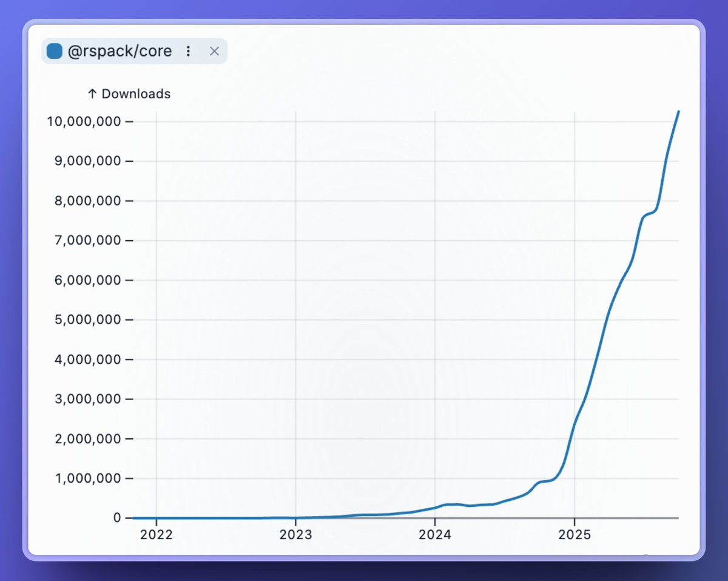The height and width of the screenshot is (581, 728).
Task: Click the blue color swatch in the package chip
Action: [x=54, y=51]
